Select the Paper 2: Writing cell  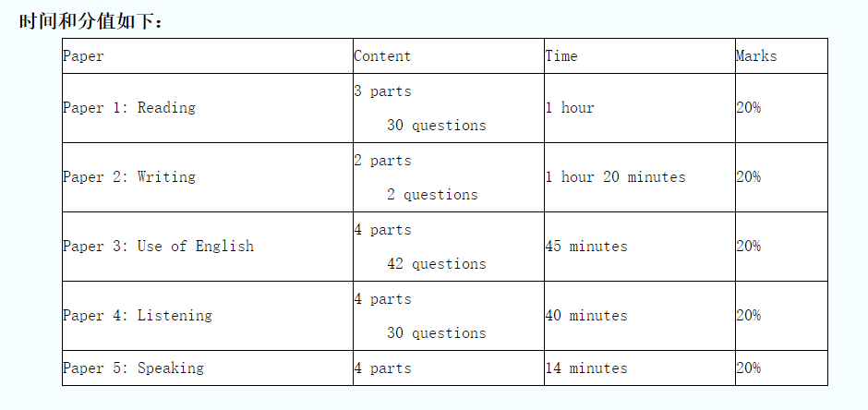208,177
